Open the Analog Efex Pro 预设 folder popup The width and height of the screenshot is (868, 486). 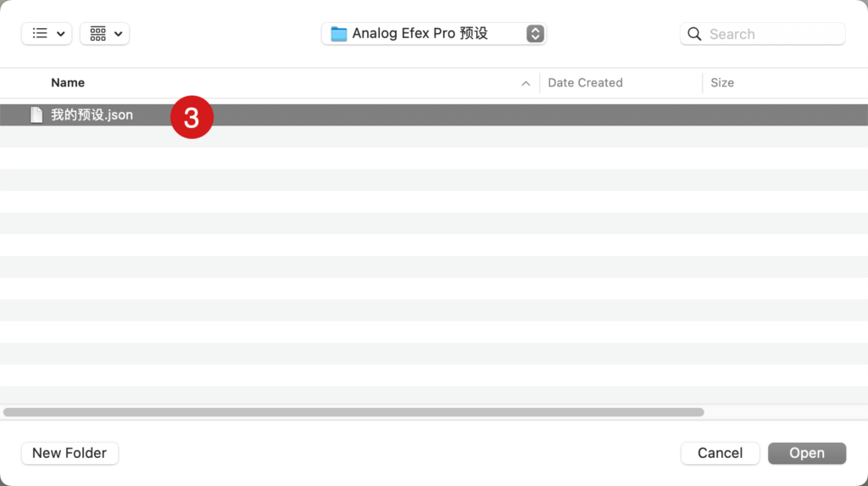tap(433, 34)
